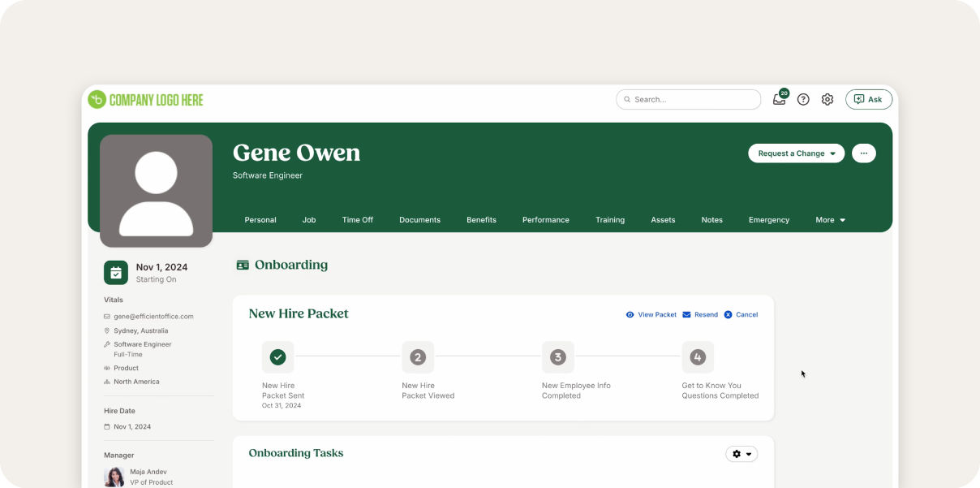
Task: Click the Onboarding ID card icon
Action: point(243,265)
